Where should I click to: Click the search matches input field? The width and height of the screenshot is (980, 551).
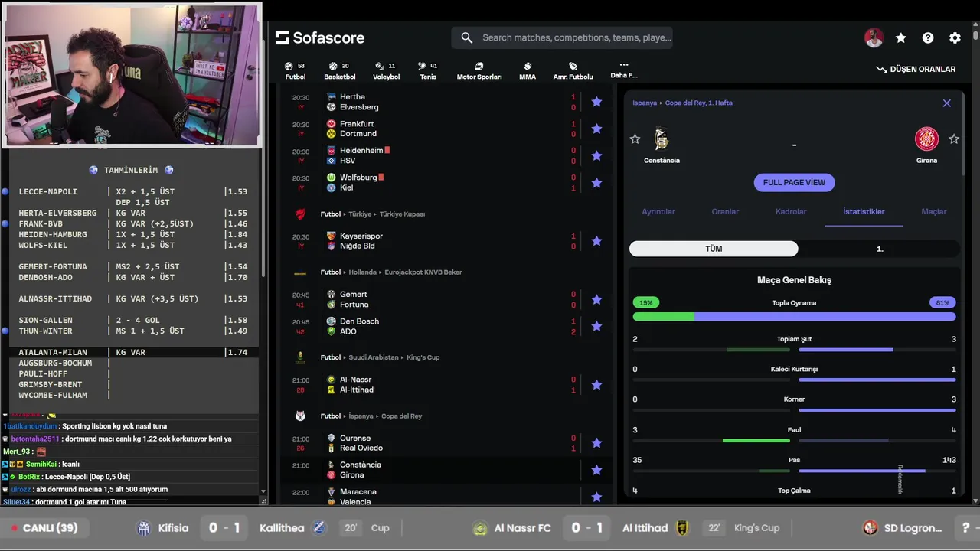[x=562, y=37]
